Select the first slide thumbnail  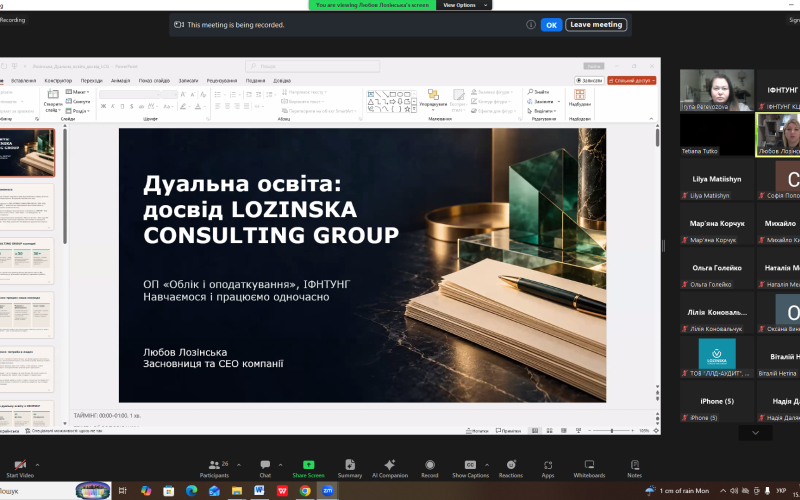[28, 153]
